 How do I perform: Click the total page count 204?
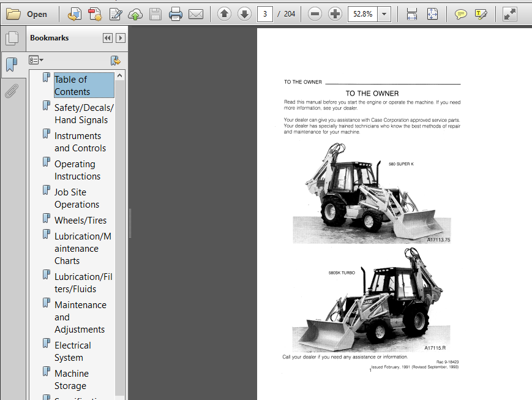pyautogui.click(x=290, y=14)
